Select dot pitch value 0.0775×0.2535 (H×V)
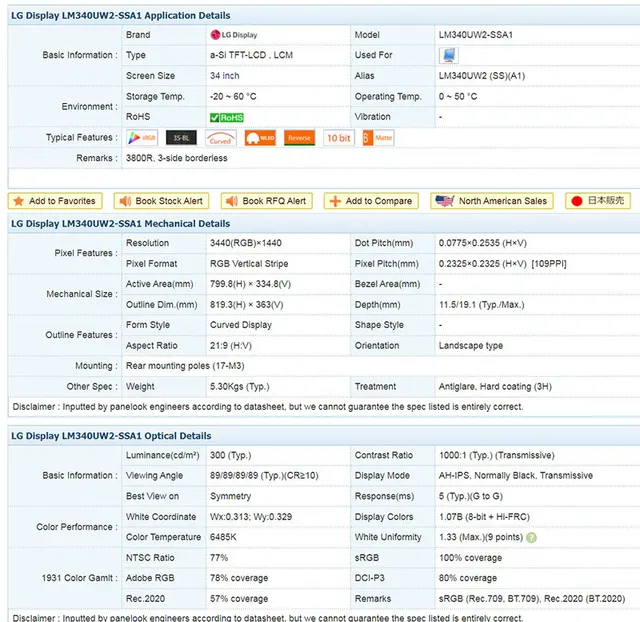This screenshot has width=640, height=622. tap(483, 243)
